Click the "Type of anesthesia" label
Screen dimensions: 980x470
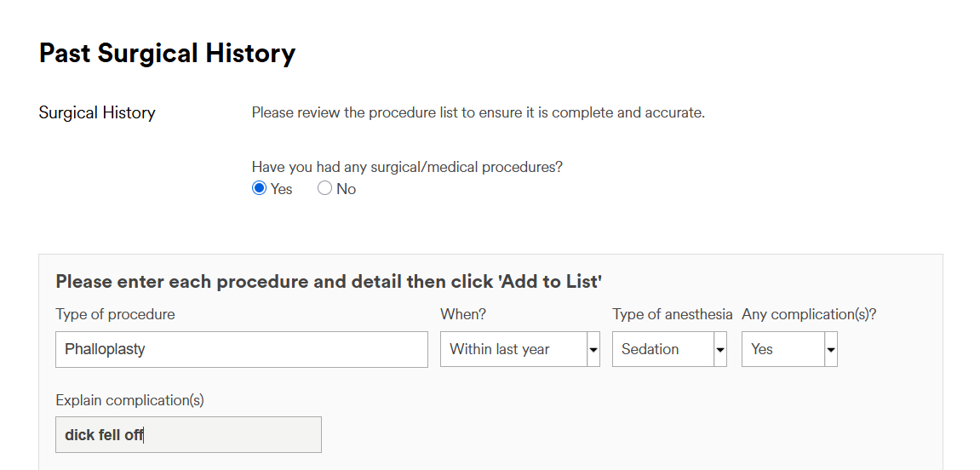(672, 314)
